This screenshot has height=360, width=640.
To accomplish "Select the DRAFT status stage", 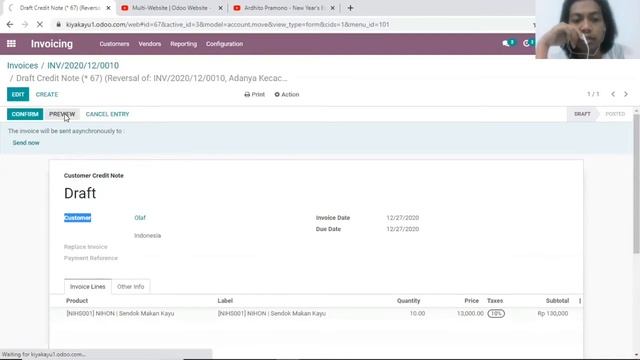I will click(x=582, y=114).
